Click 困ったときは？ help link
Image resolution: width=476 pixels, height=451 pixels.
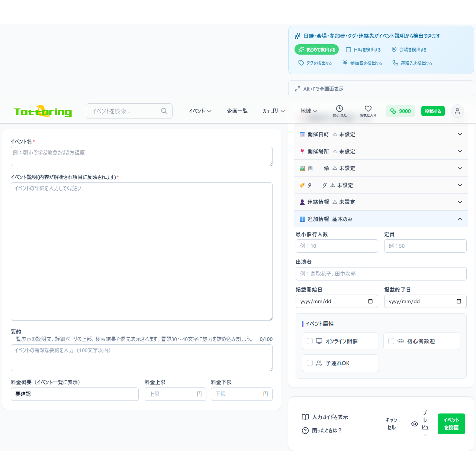pyautogui.click(x=322, y=430)
